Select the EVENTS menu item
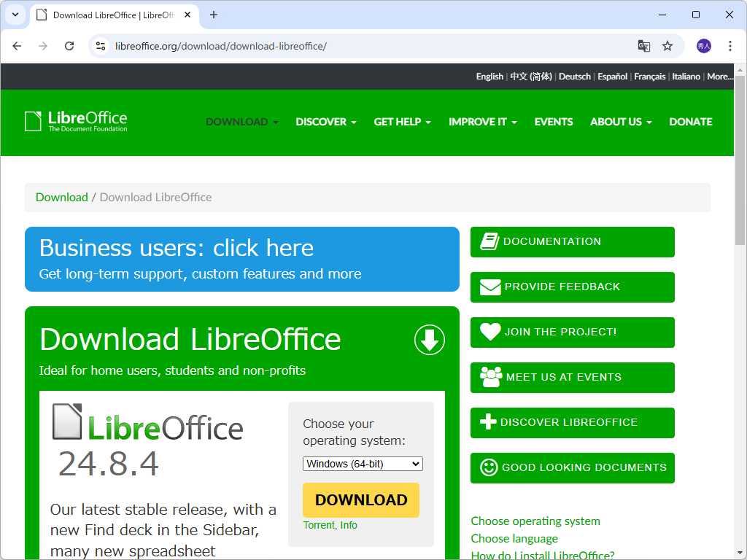This screenshot has height=560, width=747. [554, 122]
